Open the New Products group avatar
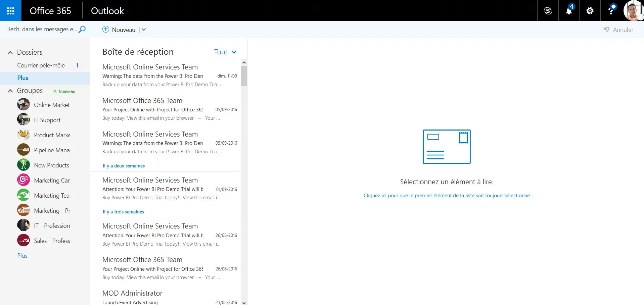This screenshot has width=644, height=305. coord(24,165)
